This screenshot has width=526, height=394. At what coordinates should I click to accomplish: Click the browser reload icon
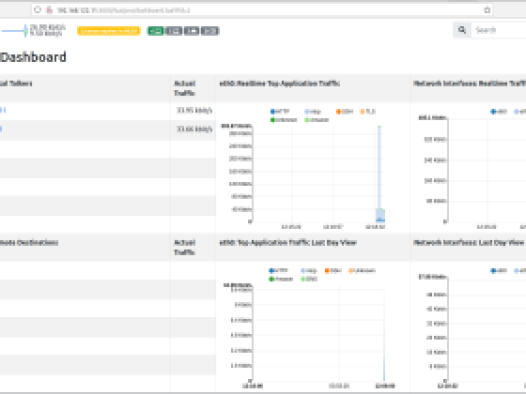(x=38, y=10)
